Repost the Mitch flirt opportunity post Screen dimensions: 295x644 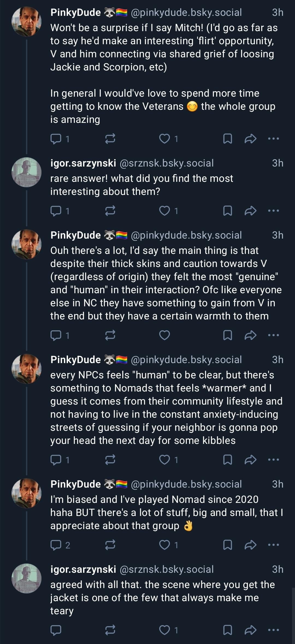click(110, 139)
